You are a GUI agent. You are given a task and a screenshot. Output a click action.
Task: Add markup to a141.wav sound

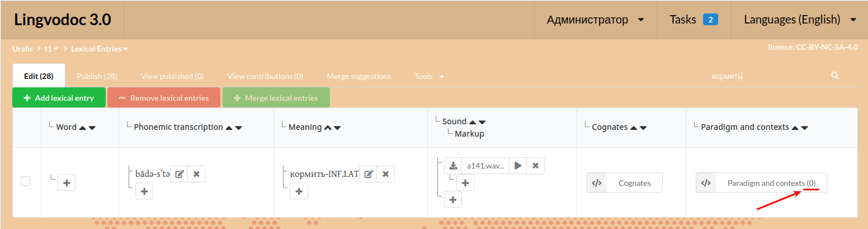(465, 183)
